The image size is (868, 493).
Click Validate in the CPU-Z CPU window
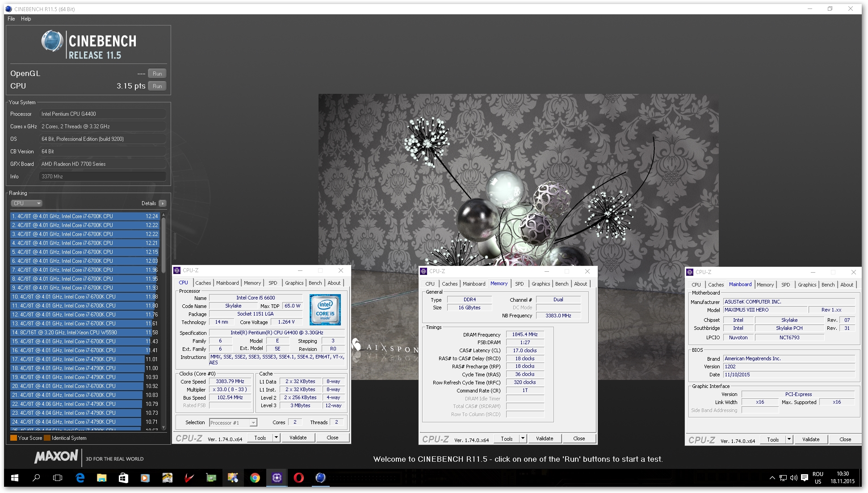[x=298, y=438]
